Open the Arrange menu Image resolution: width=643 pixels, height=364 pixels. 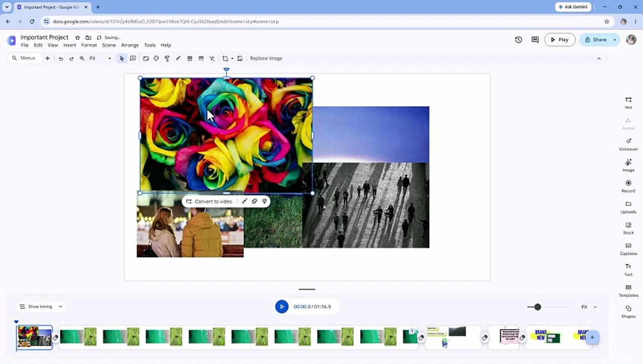[130, 45]
